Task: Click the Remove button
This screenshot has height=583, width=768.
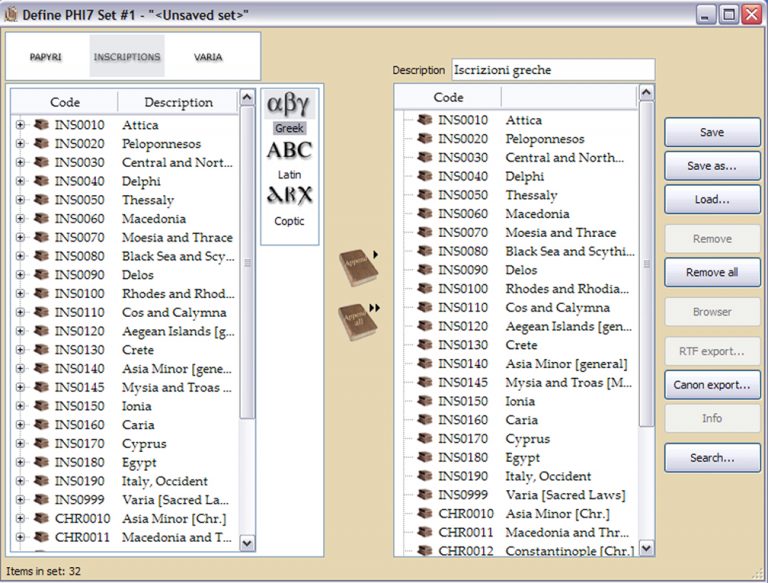Action: (x=712, y=239)
